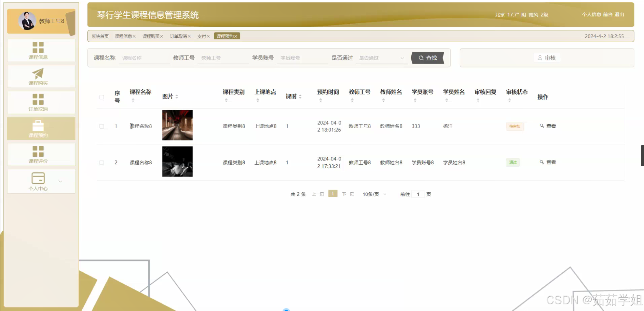This screenshot has height=311, width=644.
Task: Open 课程评价 sidebar grid icon
Action: (38, 151)
